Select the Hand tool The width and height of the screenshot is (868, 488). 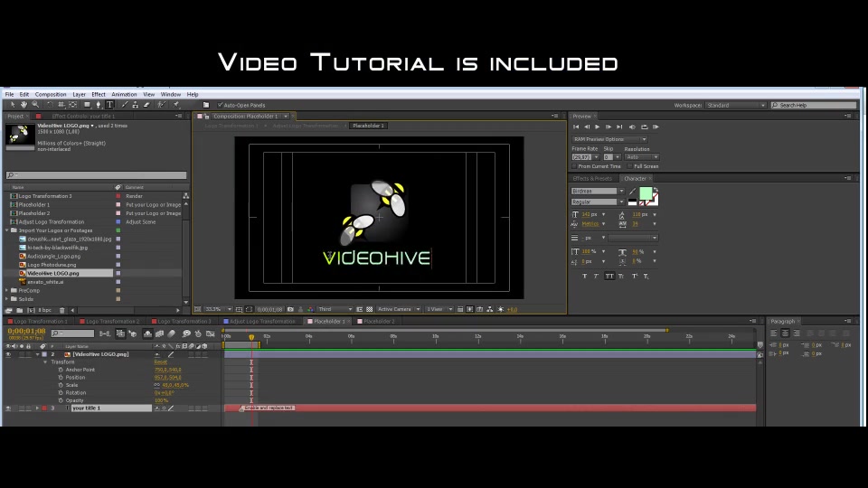(24, 105)
